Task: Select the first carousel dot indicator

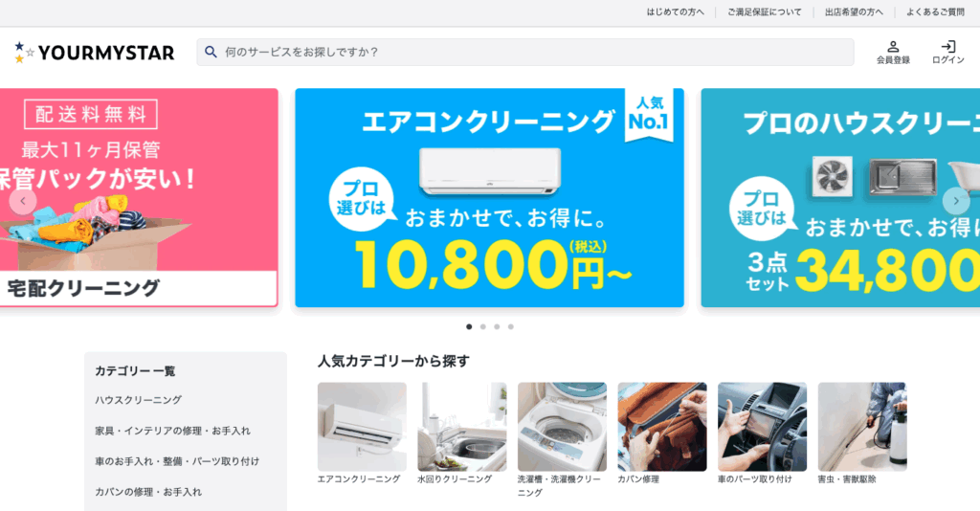Action: point(469,326)
